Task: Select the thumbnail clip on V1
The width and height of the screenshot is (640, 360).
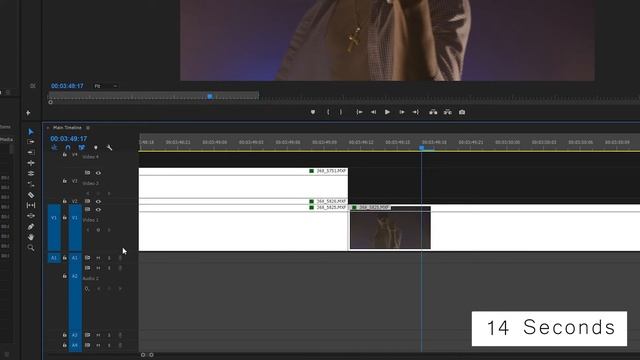Action: pos(390,227)
